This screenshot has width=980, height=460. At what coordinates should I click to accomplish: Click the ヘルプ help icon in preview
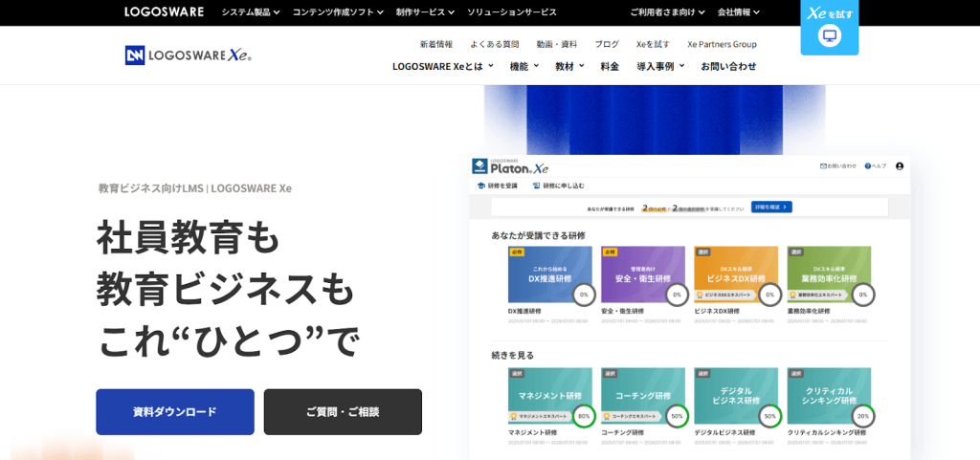[868, 166]
